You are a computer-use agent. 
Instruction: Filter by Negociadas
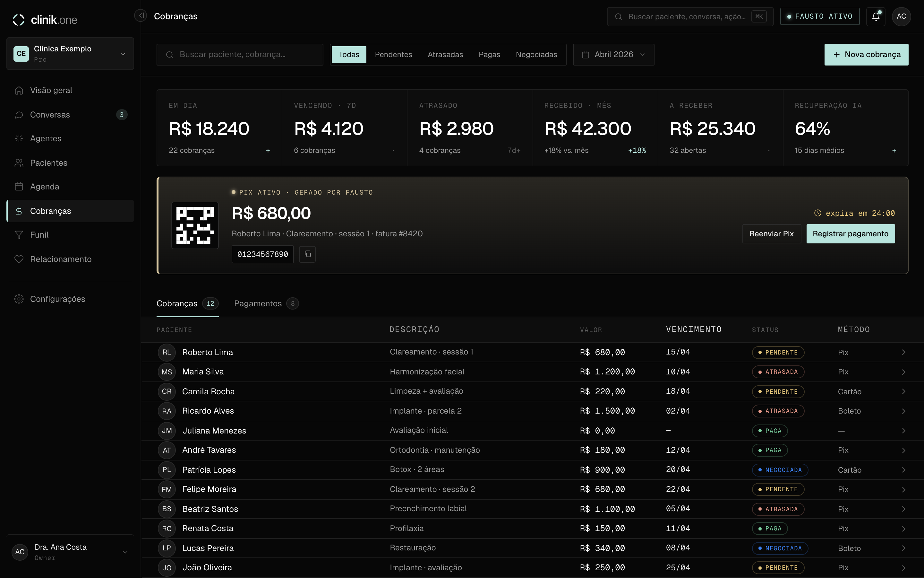coord(536,55)
